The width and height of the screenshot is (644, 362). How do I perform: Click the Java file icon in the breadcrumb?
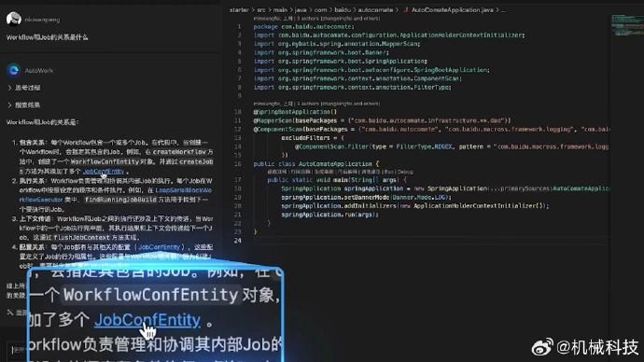point(405,10)
